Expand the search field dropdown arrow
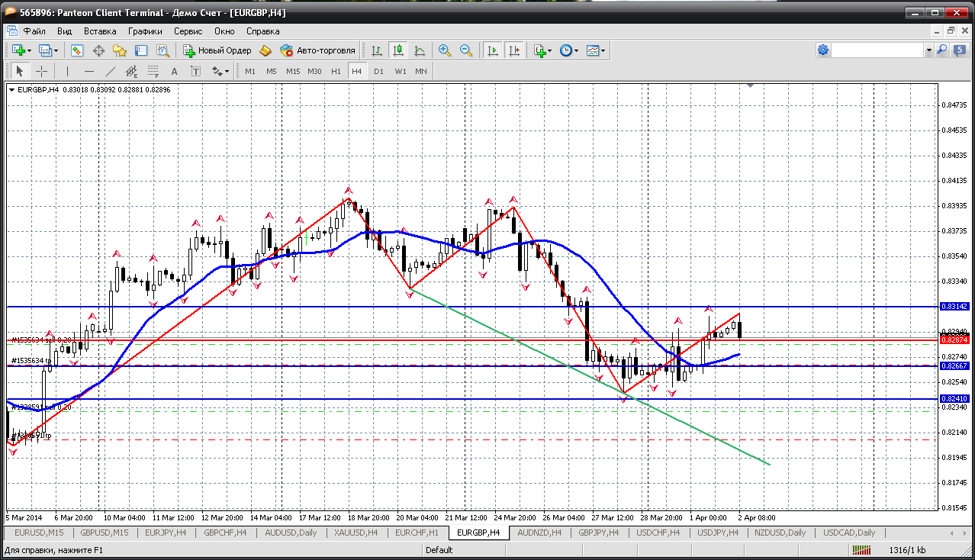The width and height of the screenshot is (975, 560). point(928,50)
